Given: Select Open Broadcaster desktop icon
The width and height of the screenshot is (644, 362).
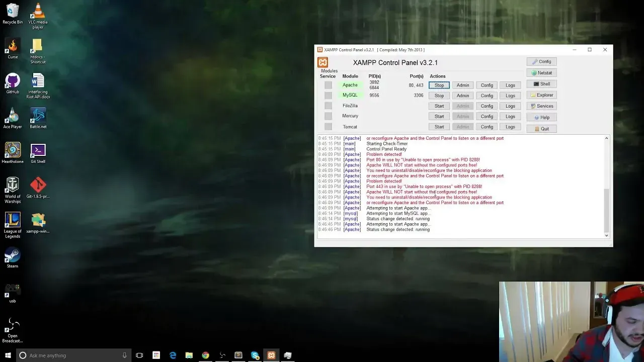Looking at the screenshot, I should point(13,329).
